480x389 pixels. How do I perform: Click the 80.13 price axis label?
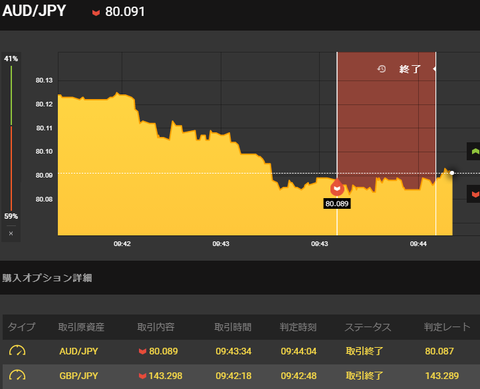pyautogui.click(x=44, y=80)
